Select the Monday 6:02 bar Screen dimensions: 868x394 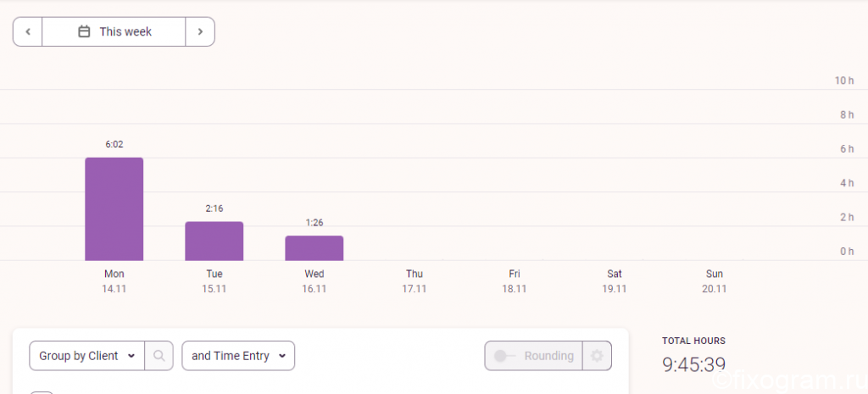pyautogui.click(x=114, y=209)
